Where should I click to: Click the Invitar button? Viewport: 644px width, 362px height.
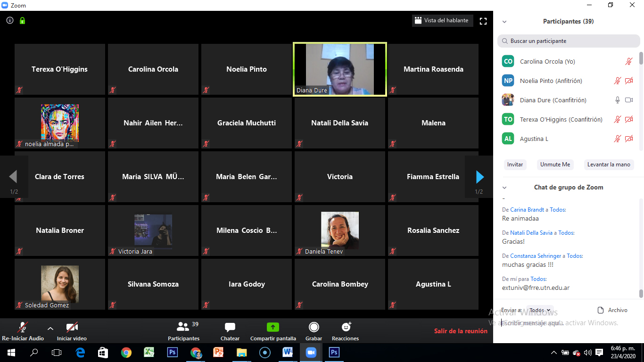[515, 165]
